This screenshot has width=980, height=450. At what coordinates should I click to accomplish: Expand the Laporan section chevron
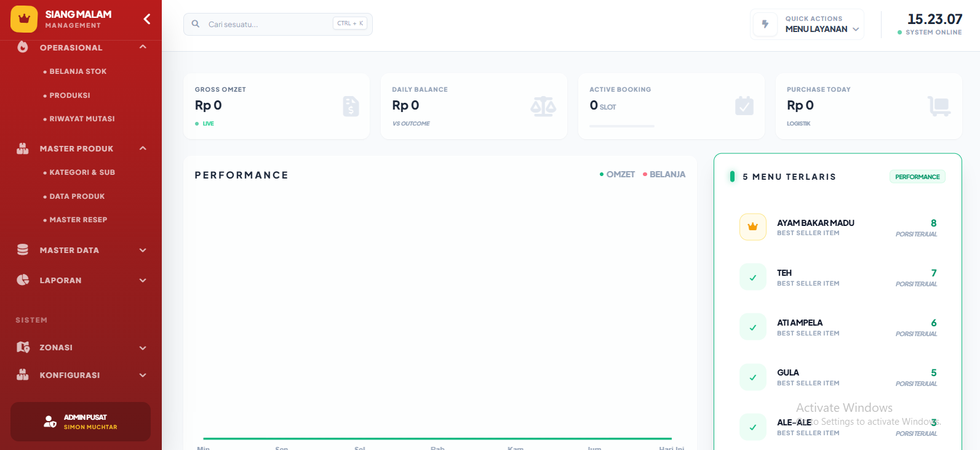(x=143, y=280)
